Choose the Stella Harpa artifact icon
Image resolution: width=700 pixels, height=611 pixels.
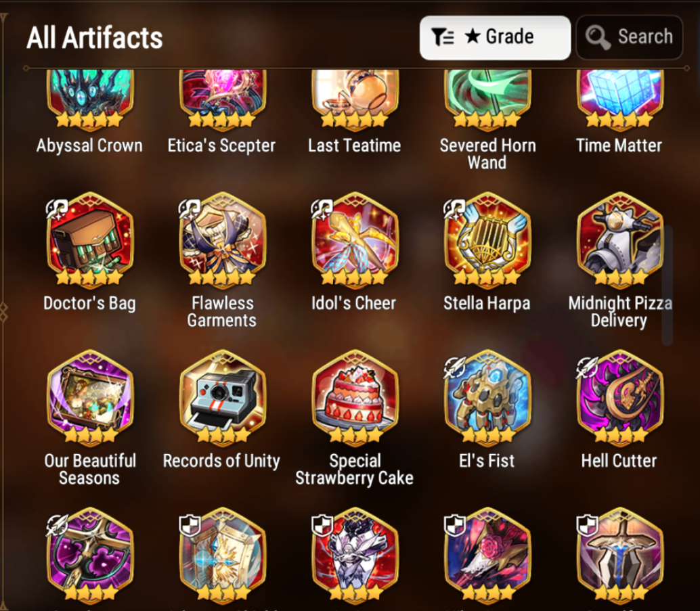[487, 240]
